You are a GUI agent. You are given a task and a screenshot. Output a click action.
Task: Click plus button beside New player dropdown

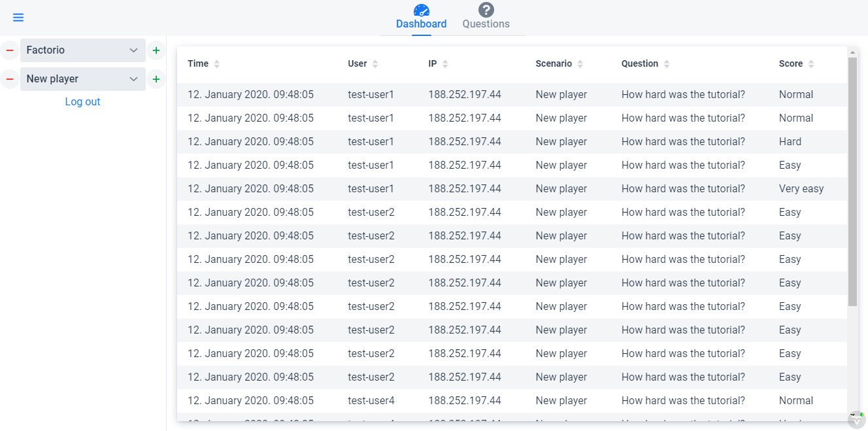pos(156,79)
